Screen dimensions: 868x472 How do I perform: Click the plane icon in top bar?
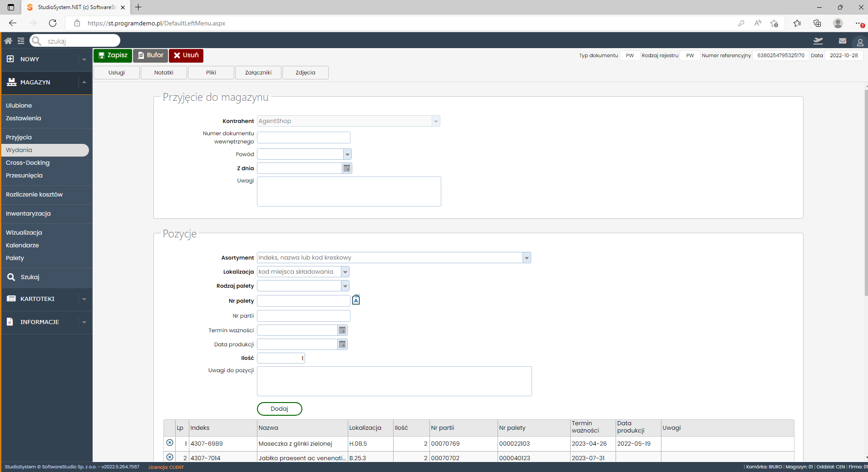(818, 41)
